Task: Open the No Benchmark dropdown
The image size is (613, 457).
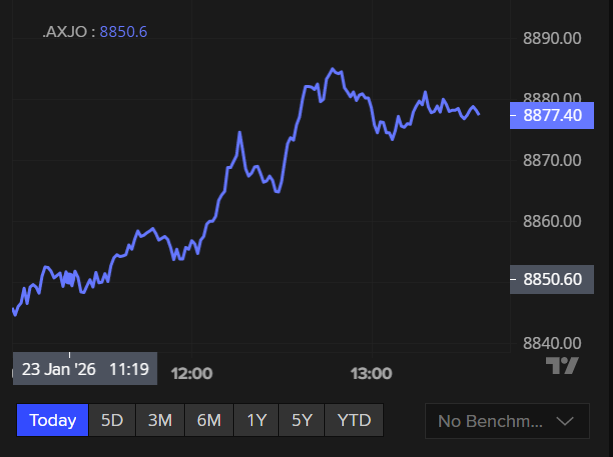Action: point(507,421)
